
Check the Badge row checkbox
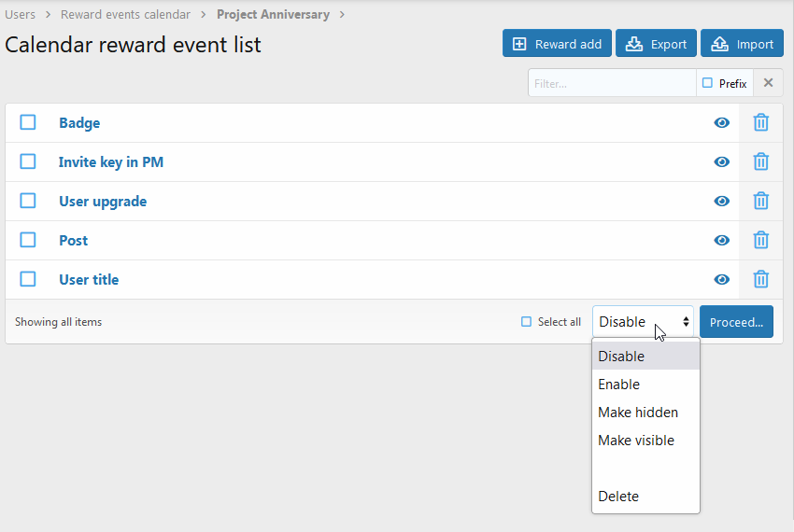click(28, 122)
